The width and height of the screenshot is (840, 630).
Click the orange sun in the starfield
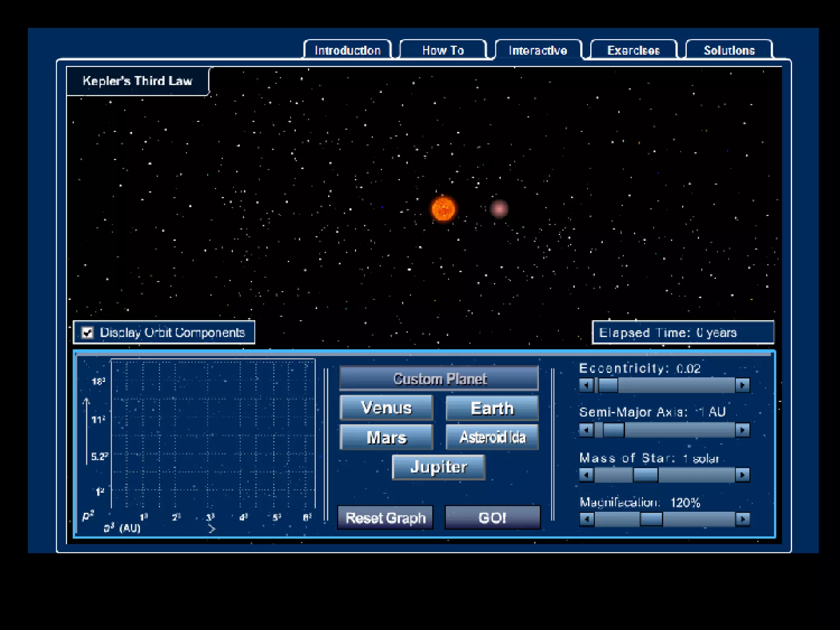click(x=443, y=209)
